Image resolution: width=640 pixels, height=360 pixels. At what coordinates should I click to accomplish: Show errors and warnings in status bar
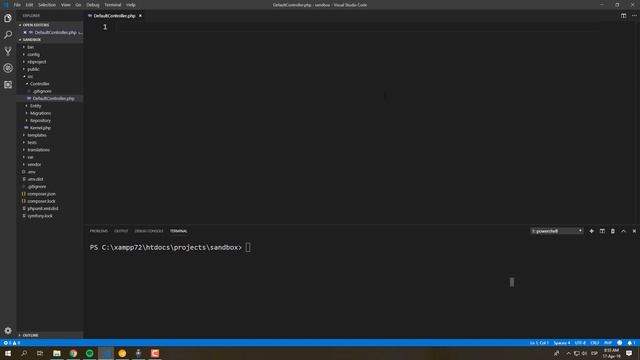coord(12,343)
